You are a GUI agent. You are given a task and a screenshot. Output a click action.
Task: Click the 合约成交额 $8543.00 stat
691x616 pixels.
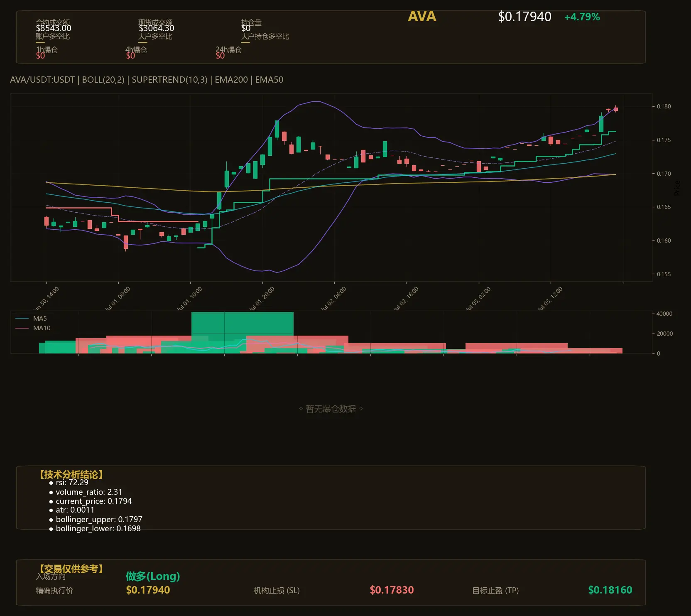click(x=54, y=25)
